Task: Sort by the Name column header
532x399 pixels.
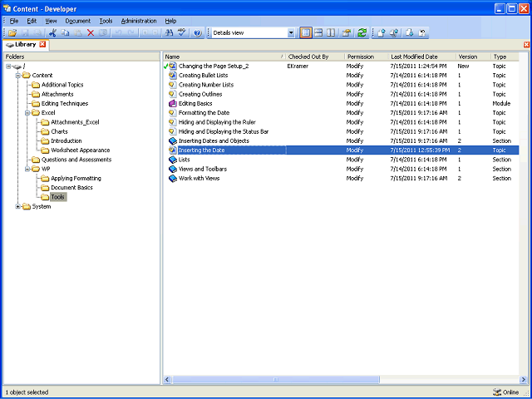Action: 224,57
